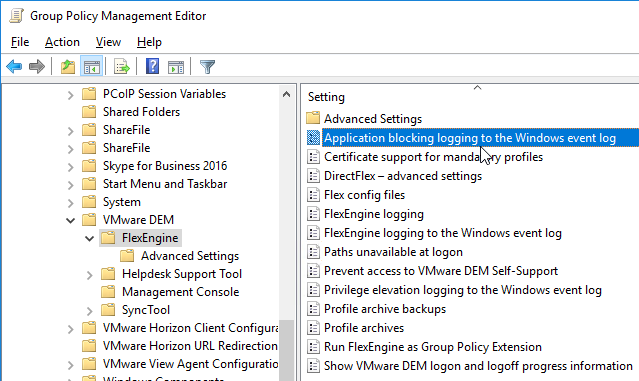
Task: Click policy icon beside Flex config files
Action: pos(313,195)
